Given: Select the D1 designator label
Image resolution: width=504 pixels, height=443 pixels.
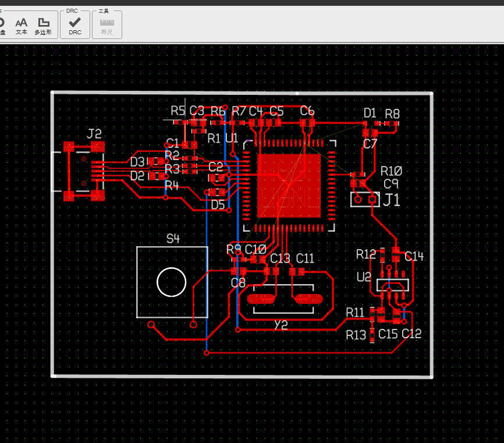Looking at the screenshot, I should coord(370,113).
